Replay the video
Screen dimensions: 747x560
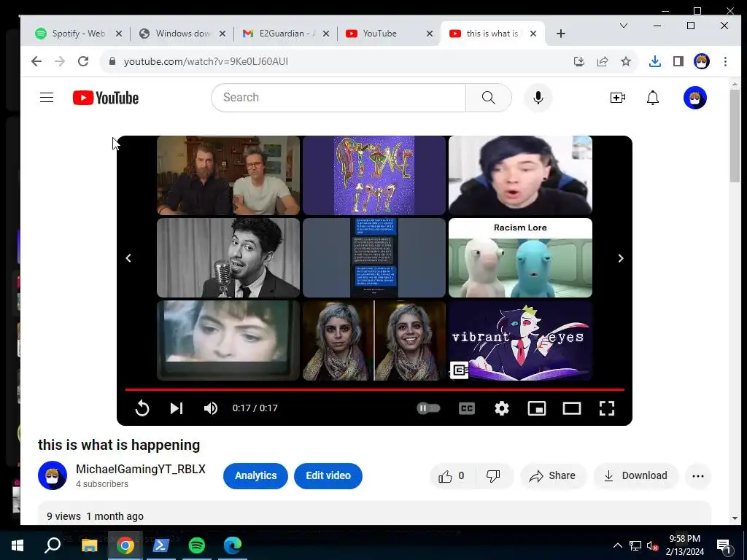point(142,408)
